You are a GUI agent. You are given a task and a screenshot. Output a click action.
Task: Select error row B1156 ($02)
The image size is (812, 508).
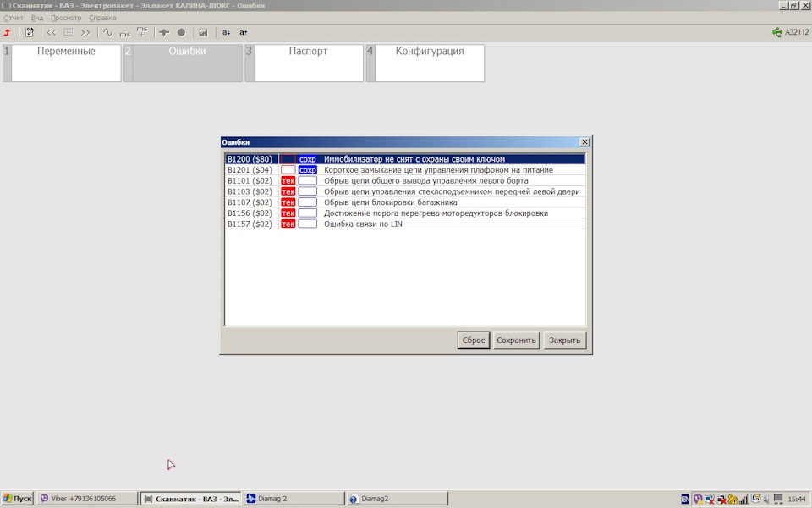pos(405,213)
